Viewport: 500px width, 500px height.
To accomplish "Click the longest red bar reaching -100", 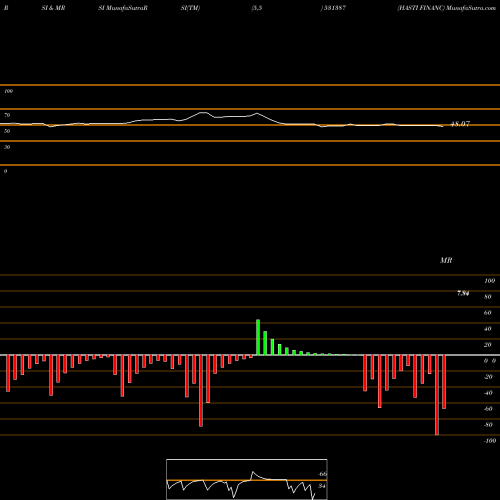I will [x=437, y=395].
